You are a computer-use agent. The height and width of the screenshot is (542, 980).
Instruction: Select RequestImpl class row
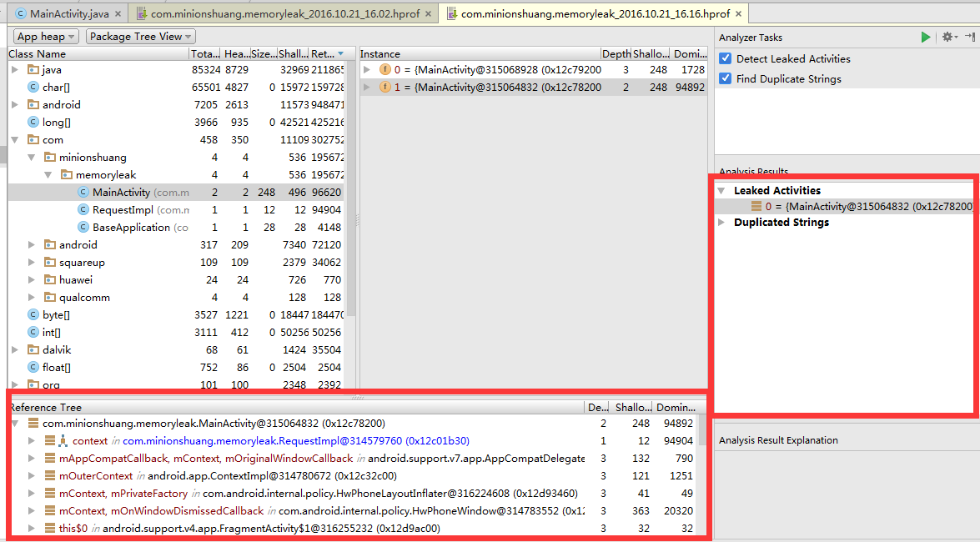(176, 210)
